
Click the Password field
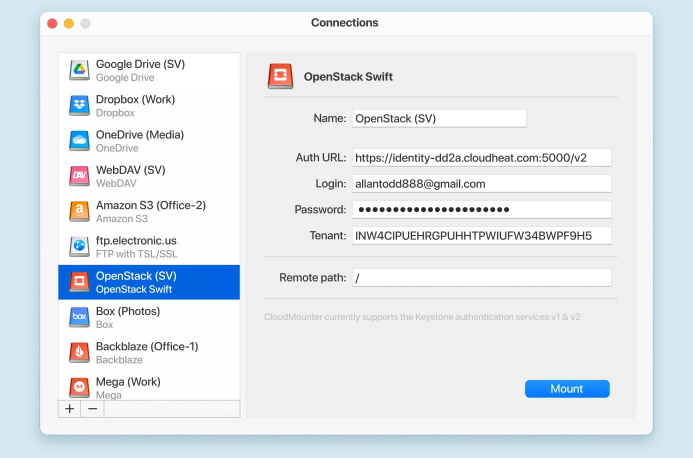[x=482, y=210]
